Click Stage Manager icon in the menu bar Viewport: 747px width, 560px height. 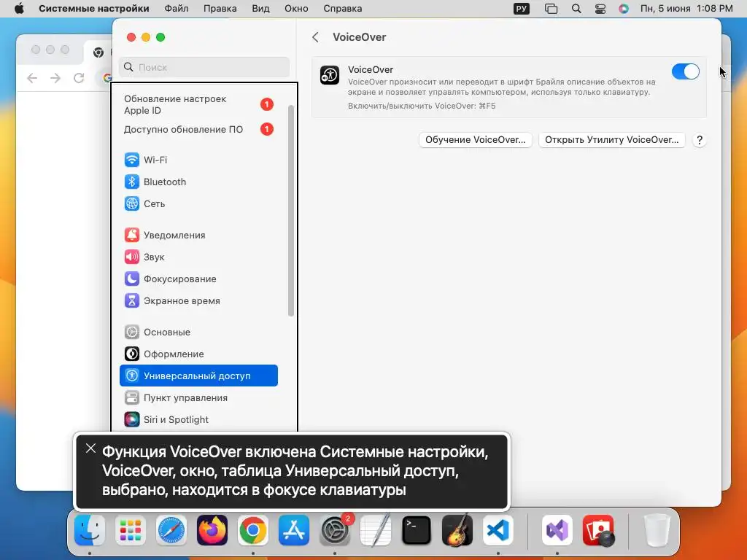(x=551, y=9)
